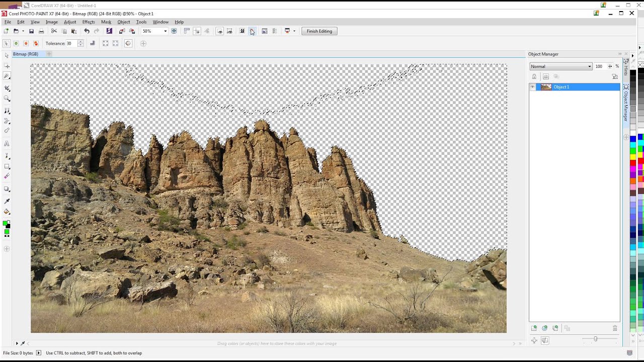Select the Zoom tool in toolbox

pos(7,99)
